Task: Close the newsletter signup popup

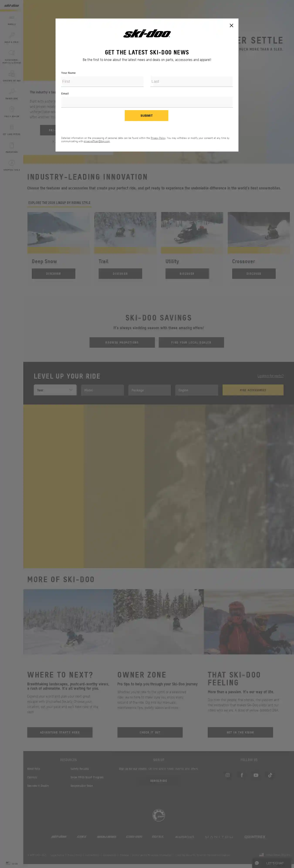Action: [231, 26]
